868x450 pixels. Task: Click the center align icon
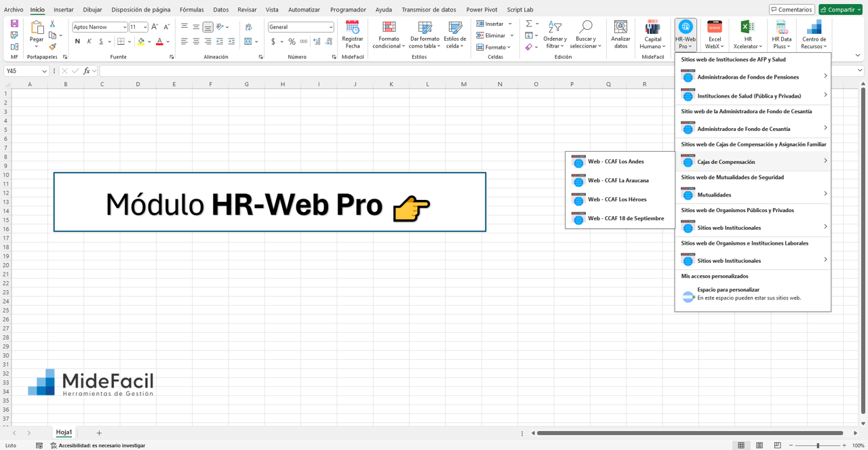(x=196, y=41)
